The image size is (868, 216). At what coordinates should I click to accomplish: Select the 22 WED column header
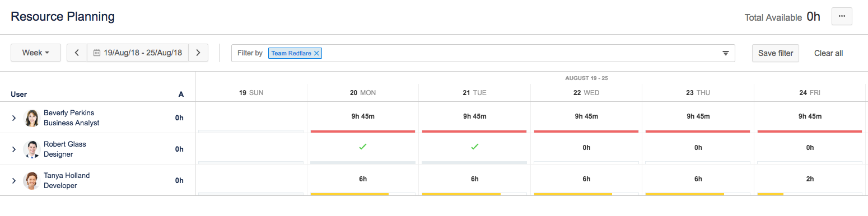586,93
